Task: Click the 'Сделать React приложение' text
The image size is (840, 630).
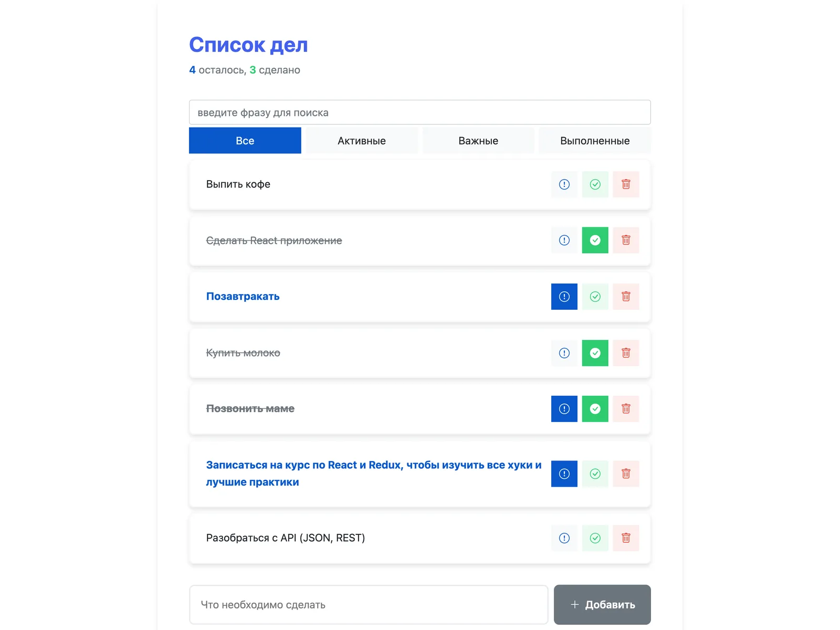Action: coord(274,240)
